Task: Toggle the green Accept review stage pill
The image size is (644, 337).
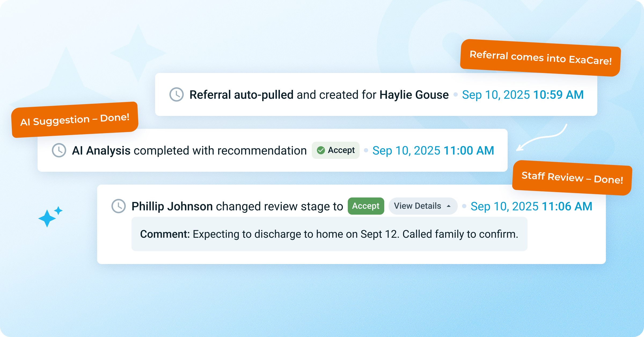Action: coord(366,206)
